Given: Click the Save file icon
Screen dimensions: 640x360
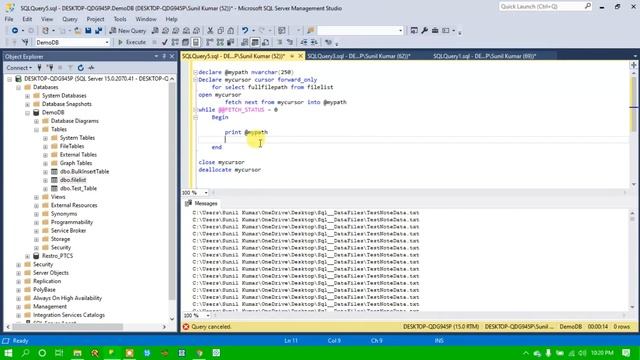Looking at the screenshot, I should point(88,31).
